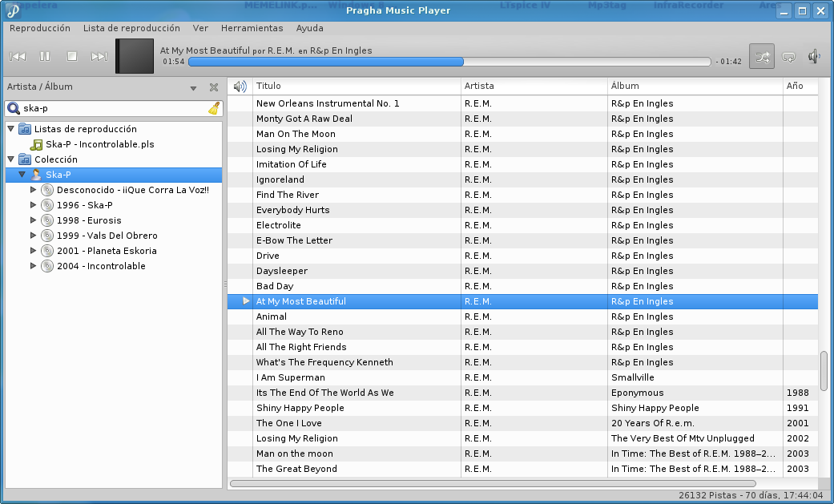The width and height of the screenshot is (834, 504).
Task: Select track The One I Love
Action: [522, 423]
